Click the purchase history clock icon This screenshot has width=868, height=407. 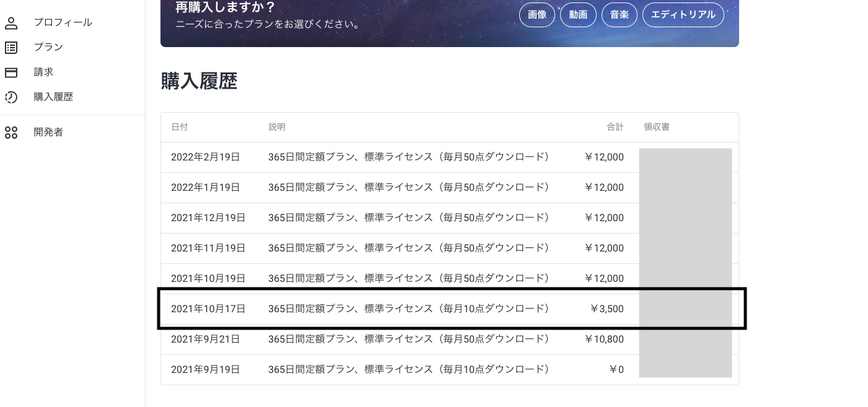[x=11, y=97]
